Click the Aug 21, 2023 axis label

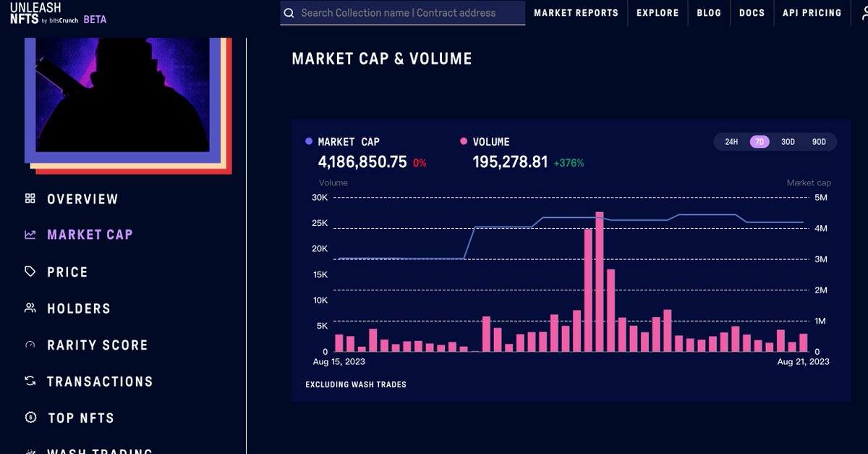(x=803, y=361)
